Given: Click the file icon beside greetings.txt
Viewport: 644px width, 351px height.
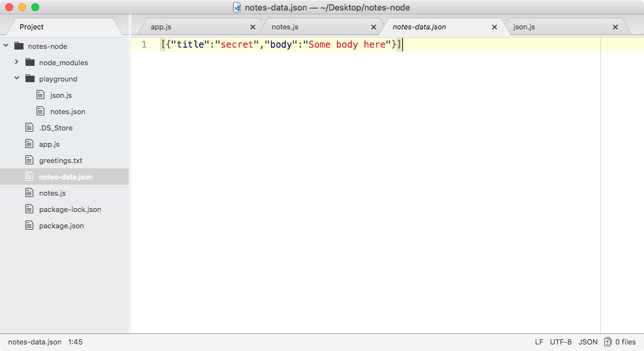Looking at the screenshot, I should pos(29,160).
